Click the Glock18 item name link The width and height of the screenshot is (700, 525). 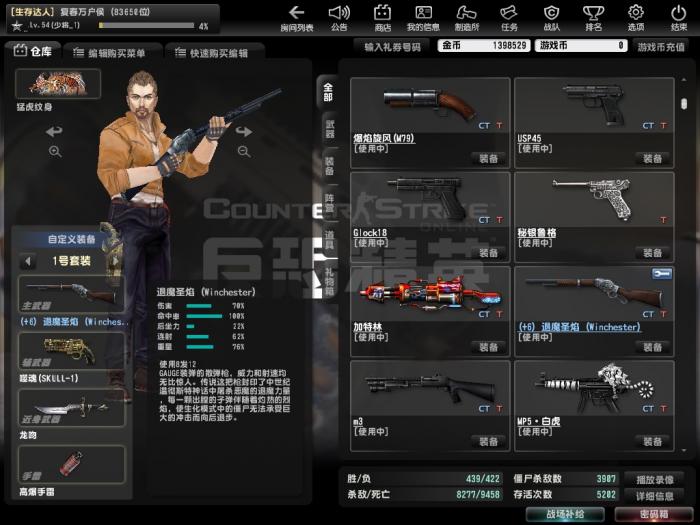(370, 233)
